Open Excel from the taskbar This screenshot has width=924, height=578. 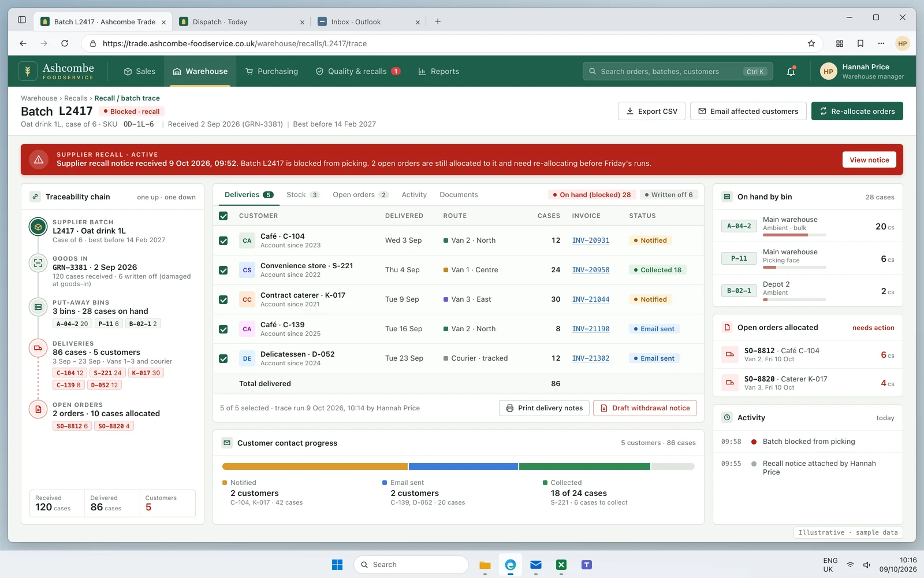(561, 565)
